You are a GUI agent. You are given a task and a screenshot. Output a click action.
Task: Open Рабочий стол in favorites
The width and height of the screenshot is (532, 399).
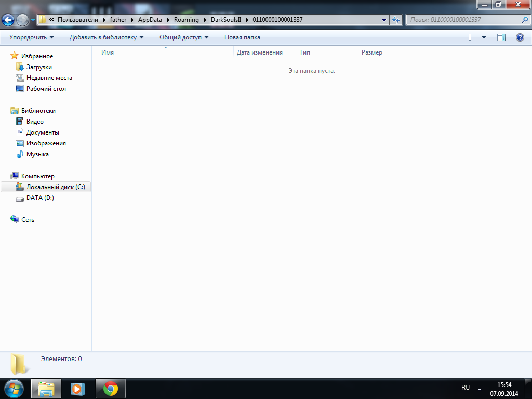[x=46, y=88]
